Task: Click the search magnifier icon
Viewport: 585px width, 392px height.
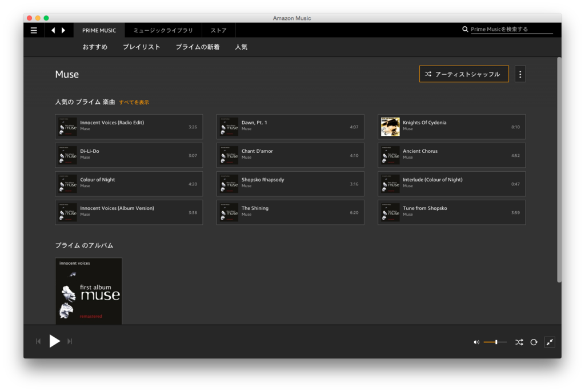Action: [465, 29]
